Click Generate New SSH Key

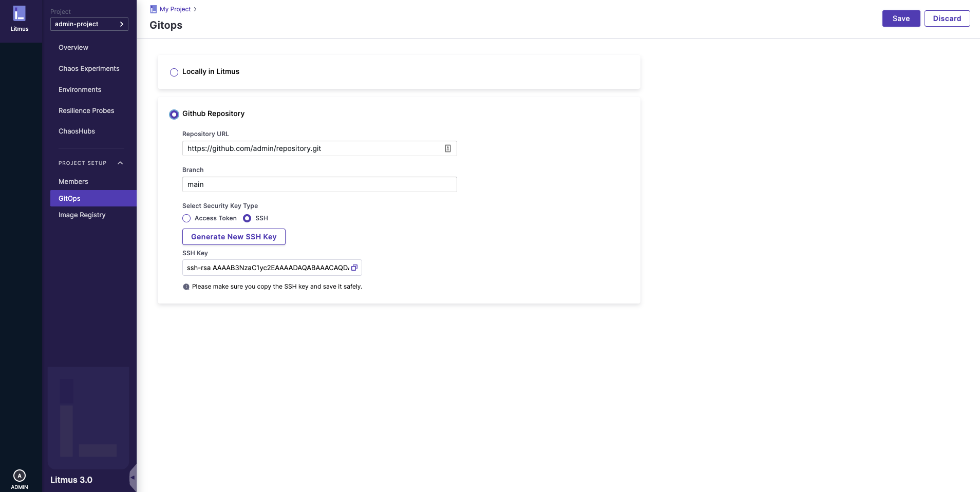[234, 237]
